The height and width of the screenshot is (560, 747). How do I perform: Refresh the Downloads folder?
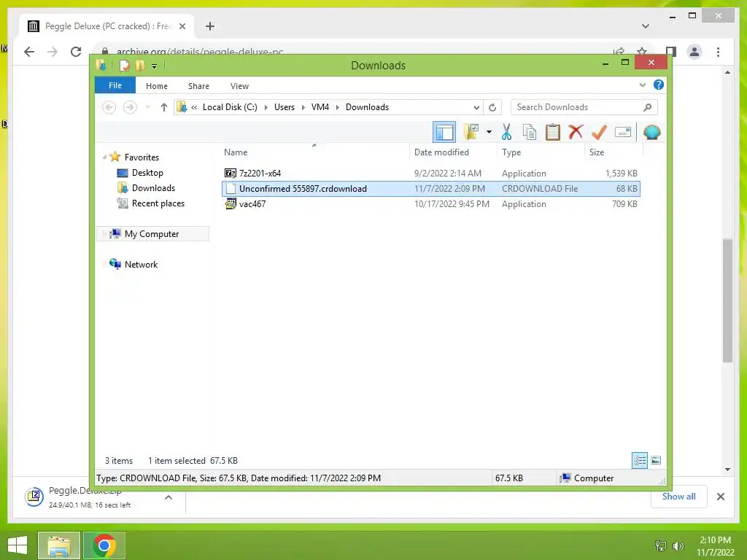click(492, 108)
